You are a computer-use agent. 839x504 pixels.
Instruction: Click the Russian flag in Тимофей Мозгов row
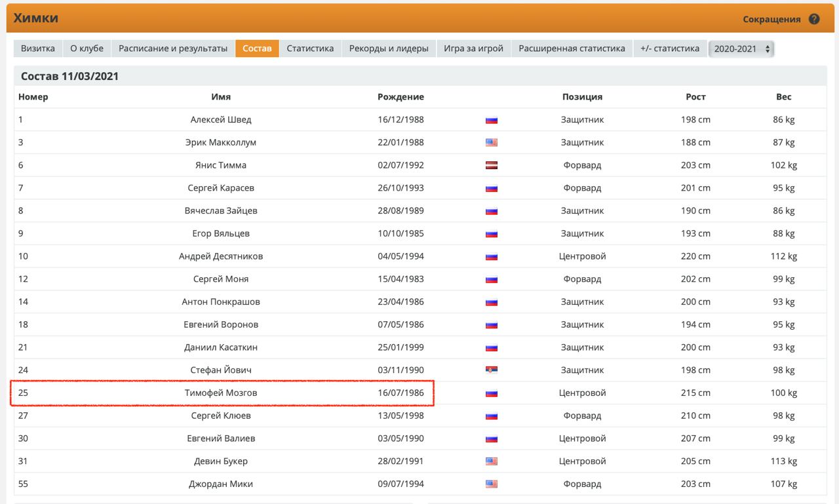coord(492,393)
